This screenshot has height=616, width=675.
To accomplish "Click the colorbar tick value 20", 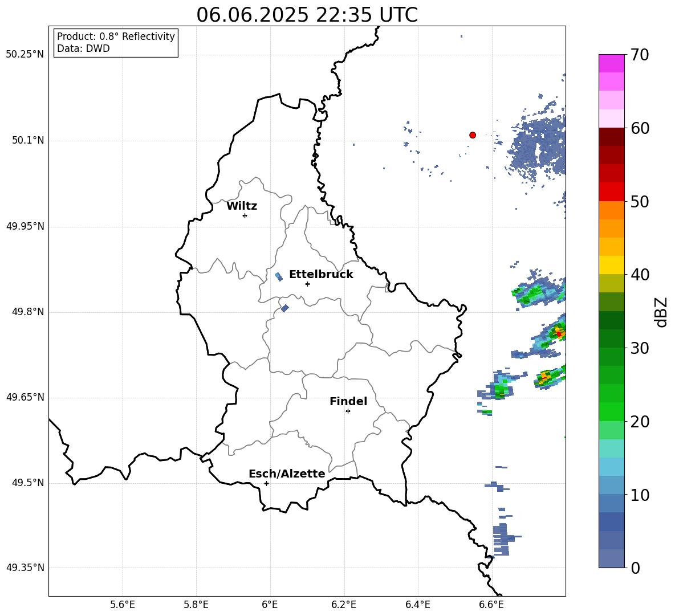I will click(640, 422).
